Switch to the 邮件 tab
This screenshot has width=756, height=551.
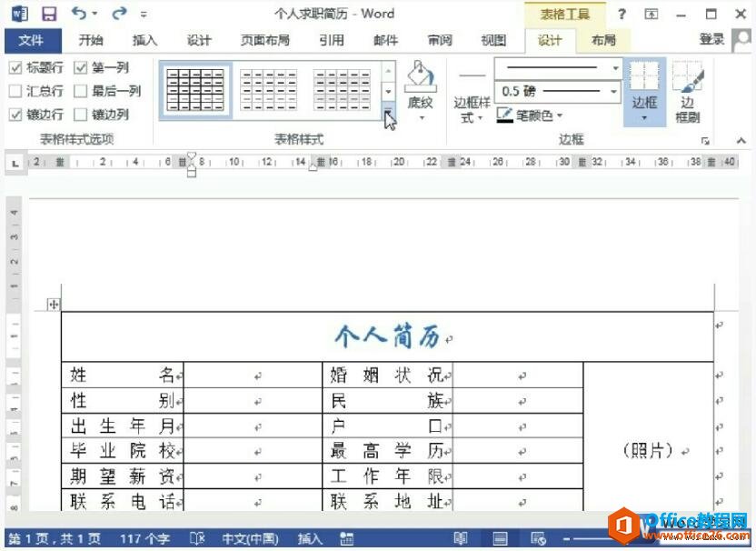385,40
